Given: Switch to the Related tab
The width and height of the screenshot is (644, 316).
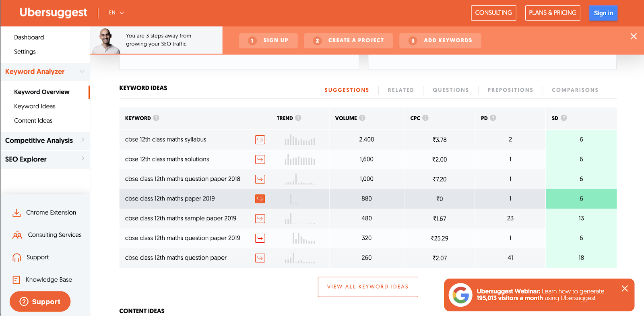Looking at the screenshot, I should coord(401,90).
